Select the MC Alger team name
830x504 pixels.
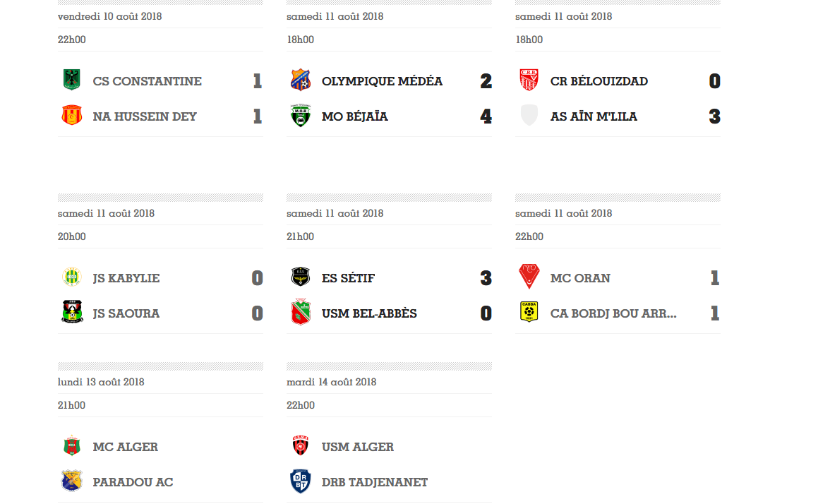tap(125, 447)
